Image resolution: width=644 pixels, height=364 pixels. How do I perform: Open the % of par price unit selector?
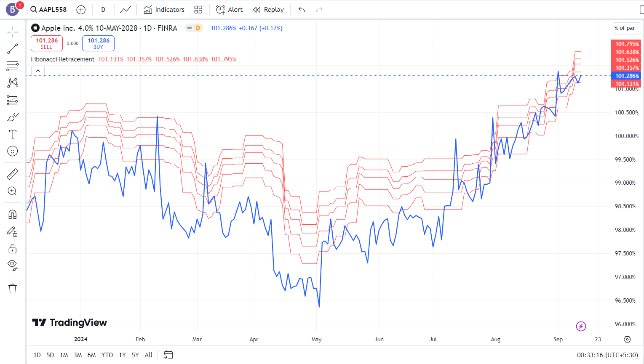tap(627, 28)
